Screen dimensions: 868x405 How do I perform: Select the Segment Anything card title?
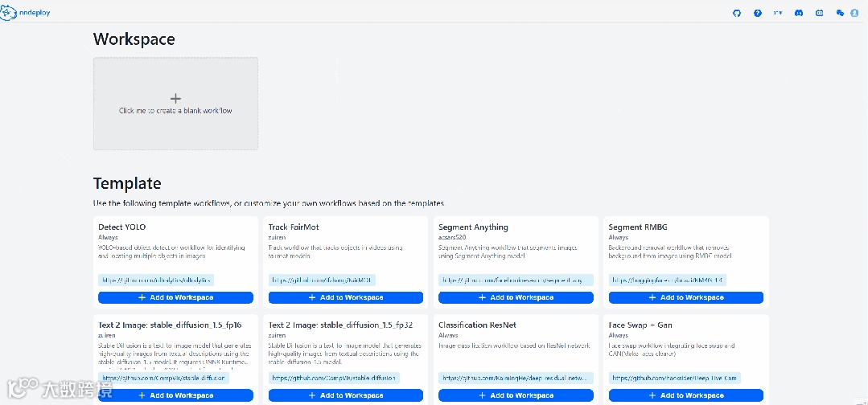[473, 227]
